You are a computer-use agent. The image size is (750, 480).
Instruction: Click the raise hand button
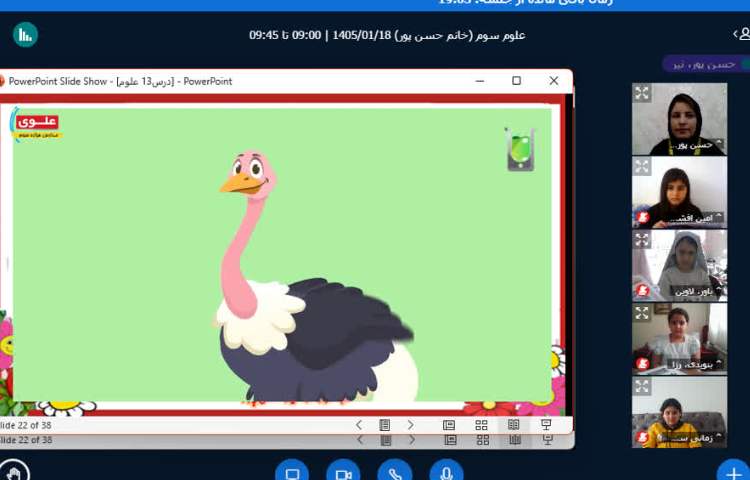(14, 471)
